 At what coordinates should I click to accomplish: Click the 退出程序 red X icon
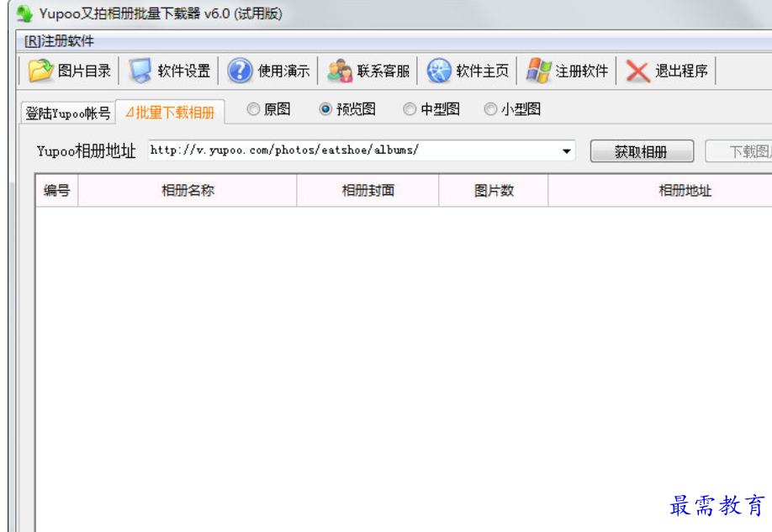637,71
